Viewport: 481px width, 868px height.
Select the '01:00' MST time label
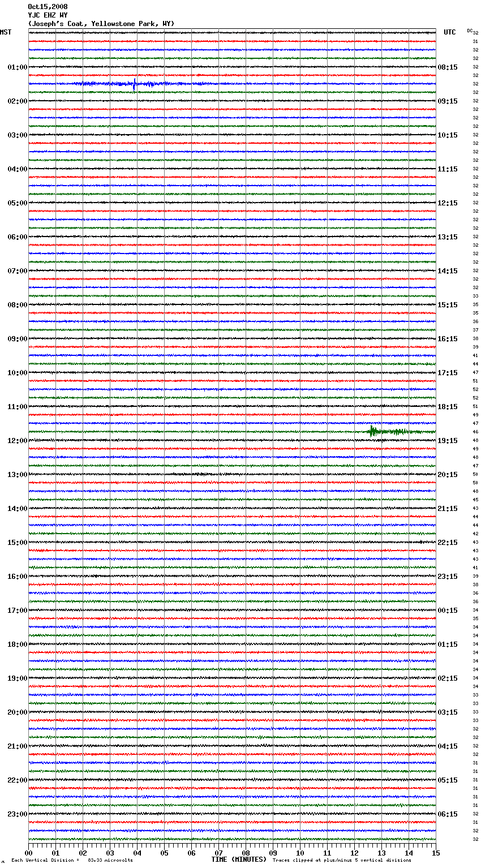(18, 67)
